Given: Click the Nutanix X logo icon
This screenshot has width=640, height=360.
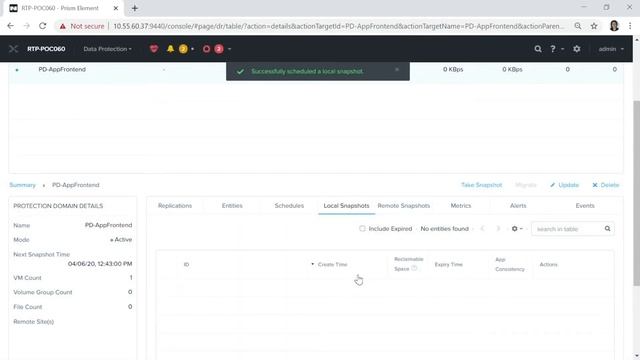Looking at the screenshot, I should (x=13, y=49).
